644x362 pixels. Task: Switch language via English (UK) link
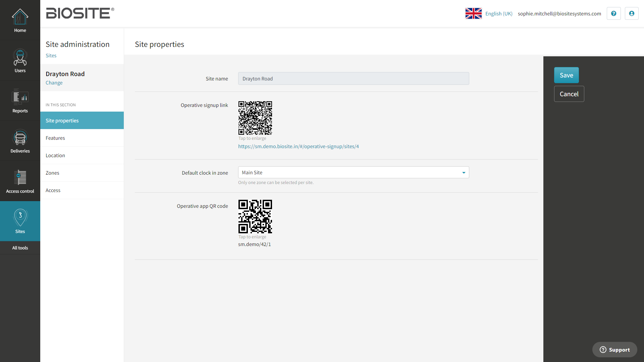coord(499,13)
